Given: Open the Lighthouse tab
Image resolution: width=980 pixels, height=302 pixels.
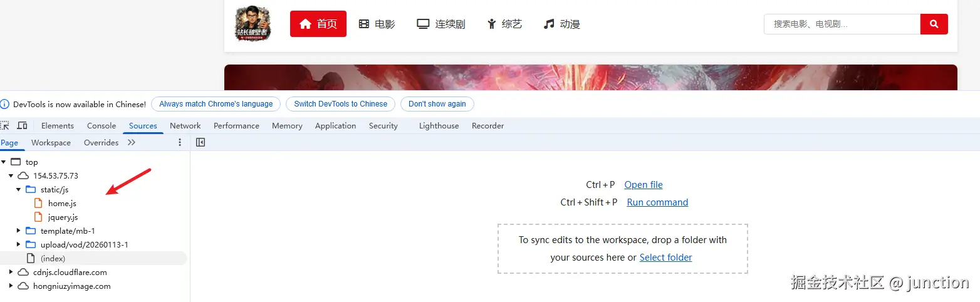Looking at the screenshot, I should 439,125.
